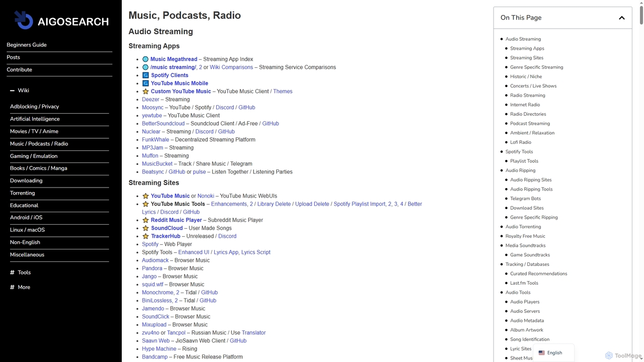Open the Audiomack link

[x=155, y=260]
